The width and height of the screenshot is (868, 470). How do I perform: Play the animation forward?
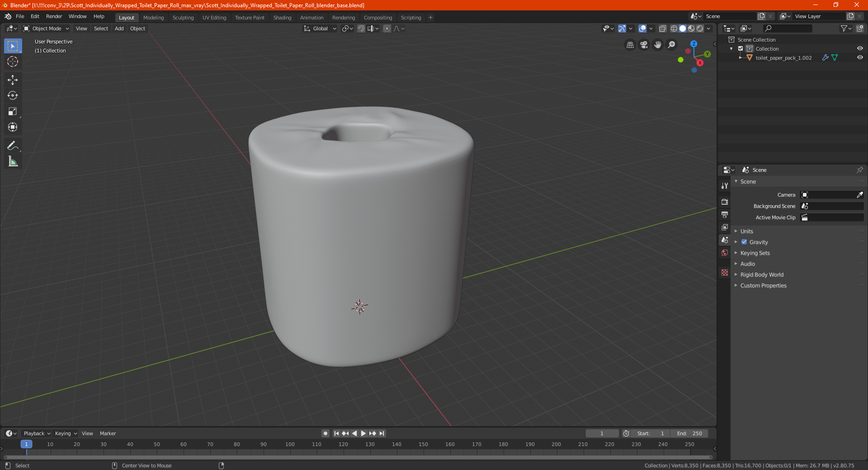click(363, 433)
